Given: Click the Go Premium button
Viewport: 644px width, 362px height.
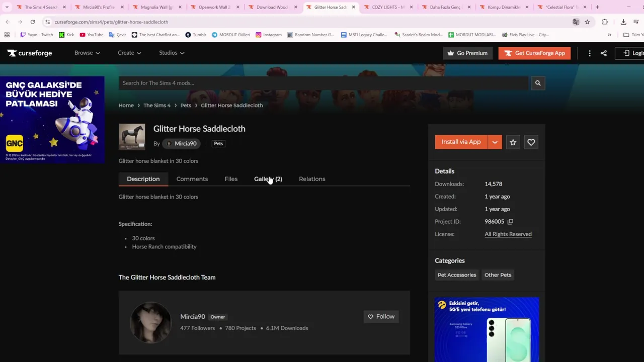Looking at the screenshot, I should click(468, 53).
